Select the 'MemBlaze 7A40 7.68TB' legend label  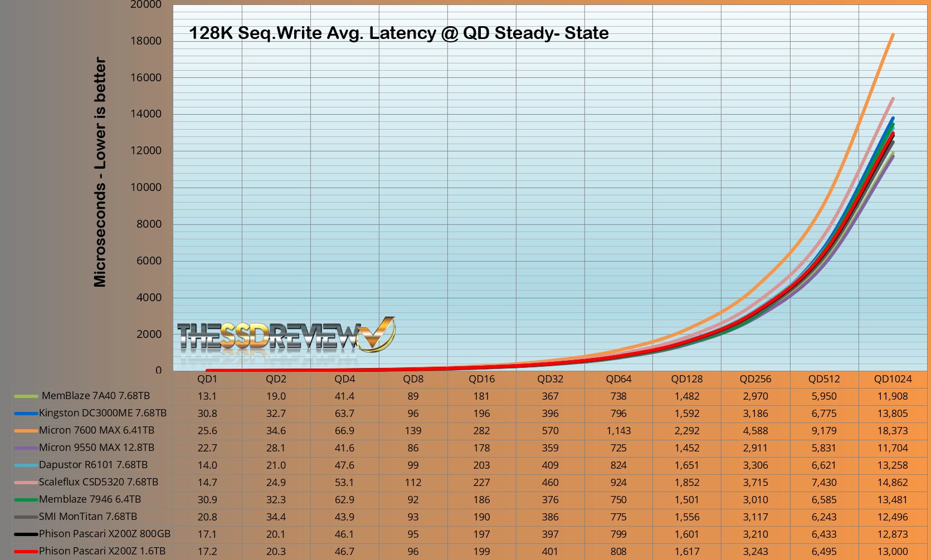(x=96, y=396)
